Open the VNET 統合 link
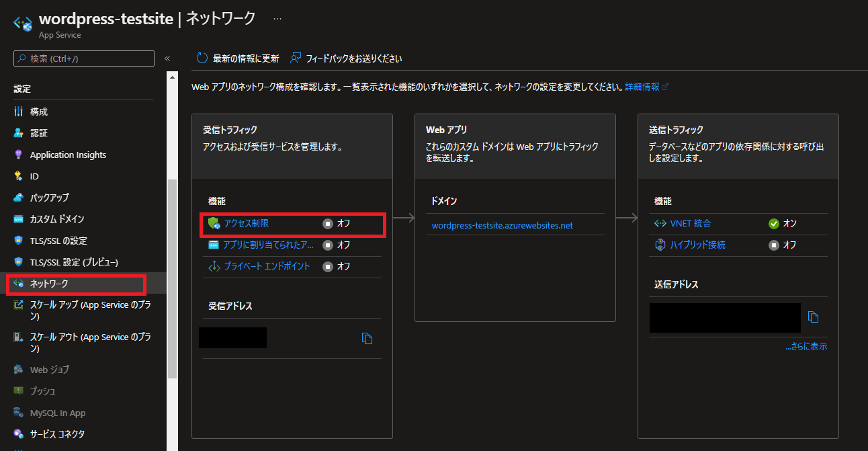This screenshot has height=451, width=868. (691, 223)
